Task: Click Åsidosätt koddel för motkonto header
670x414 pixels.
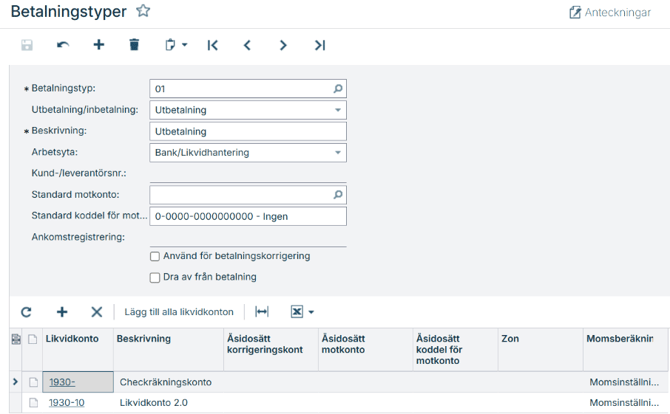Action: pos(455,349)
